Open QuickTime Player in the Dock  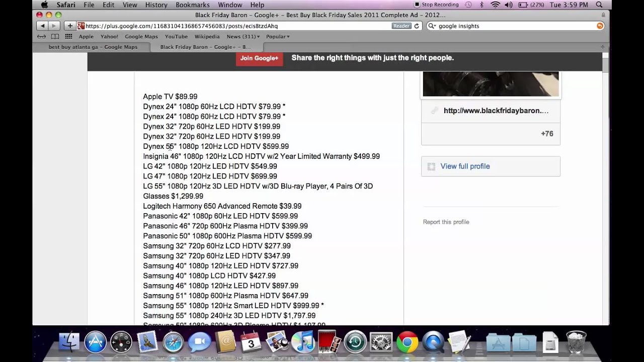click(x=433, y=343)
